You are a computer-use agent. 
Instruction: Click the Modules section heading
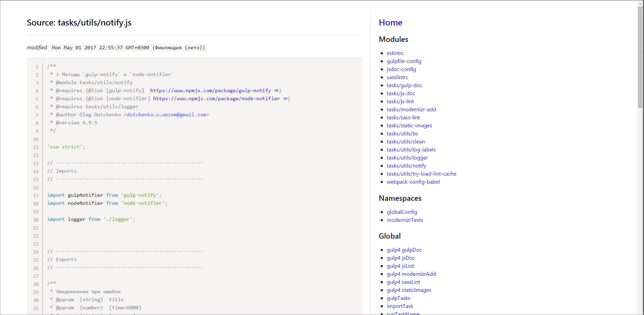coord(393,39)
